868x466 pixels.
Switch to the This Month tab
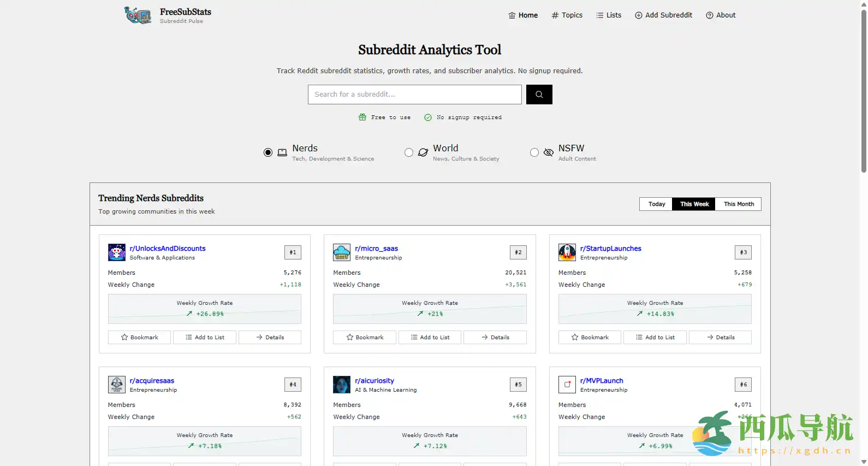pos(739,204)
